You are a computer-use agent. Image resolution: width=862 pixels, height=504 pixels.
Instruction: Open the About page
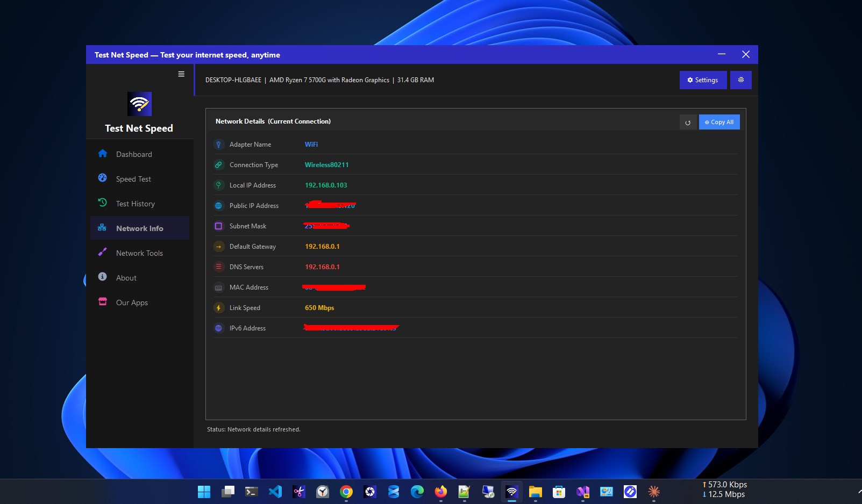pyautogui.click(x=140, y=278)
